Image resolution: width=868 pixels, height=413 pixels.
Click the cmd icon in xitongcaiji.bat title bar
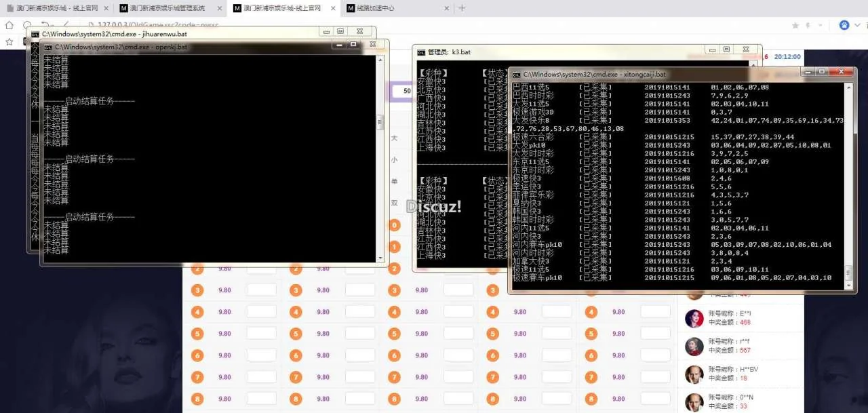click(x=516, y=73)
